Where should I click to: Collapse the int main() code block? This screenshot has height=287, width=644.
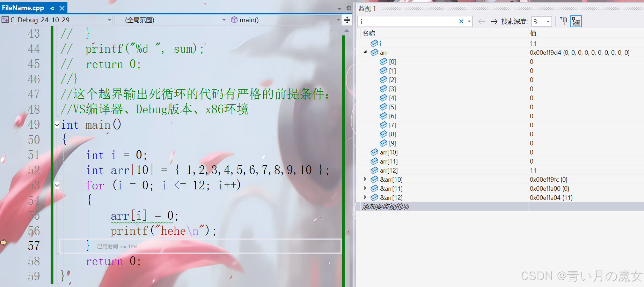57,124
